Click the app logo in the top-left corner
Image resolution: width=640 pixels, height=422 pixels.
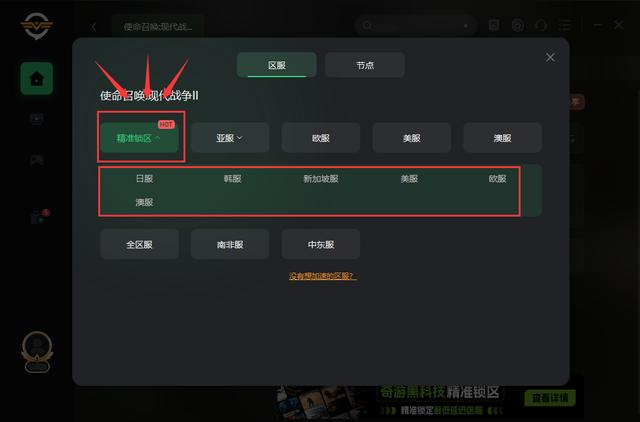coord(36,25)
